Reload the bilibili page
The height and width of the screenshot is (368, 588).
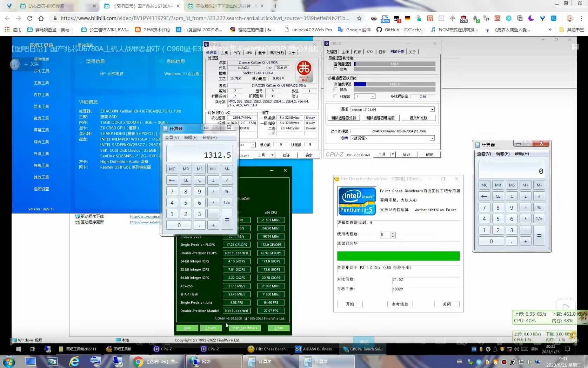click(x=30, y=18)
